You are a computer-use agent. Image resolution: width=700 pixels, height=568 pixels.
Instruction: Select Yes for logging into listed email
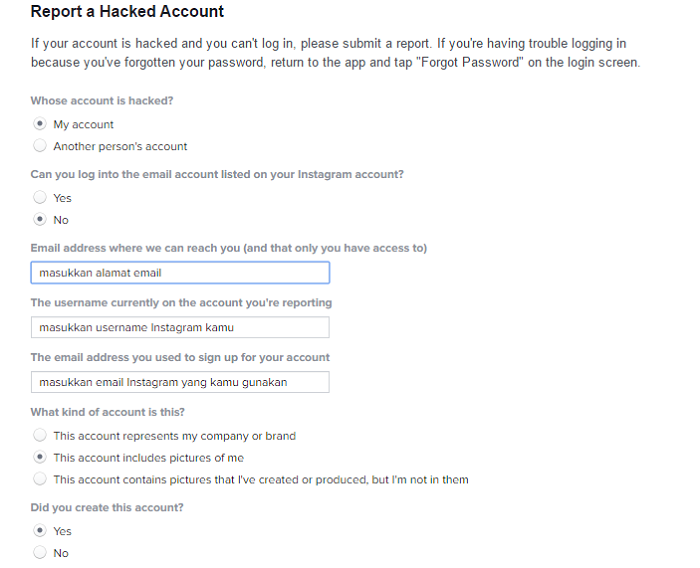[40, 198]
